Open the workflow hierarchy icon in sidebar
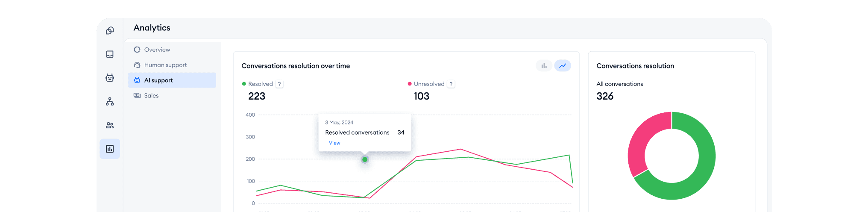This screenshot has width=868, height=212. coord(110,101)
